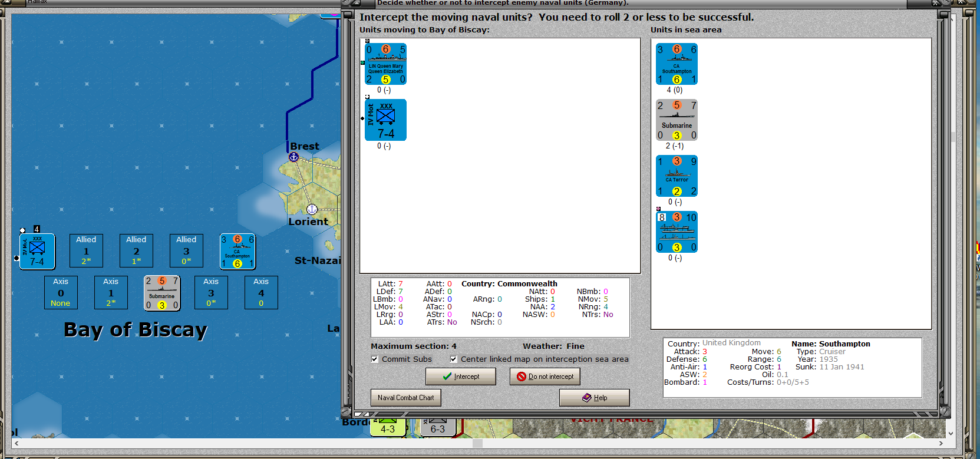
Task: Select the Submarine counter in the sea area list
Action: pyautogui.click(x=677, y=120)
